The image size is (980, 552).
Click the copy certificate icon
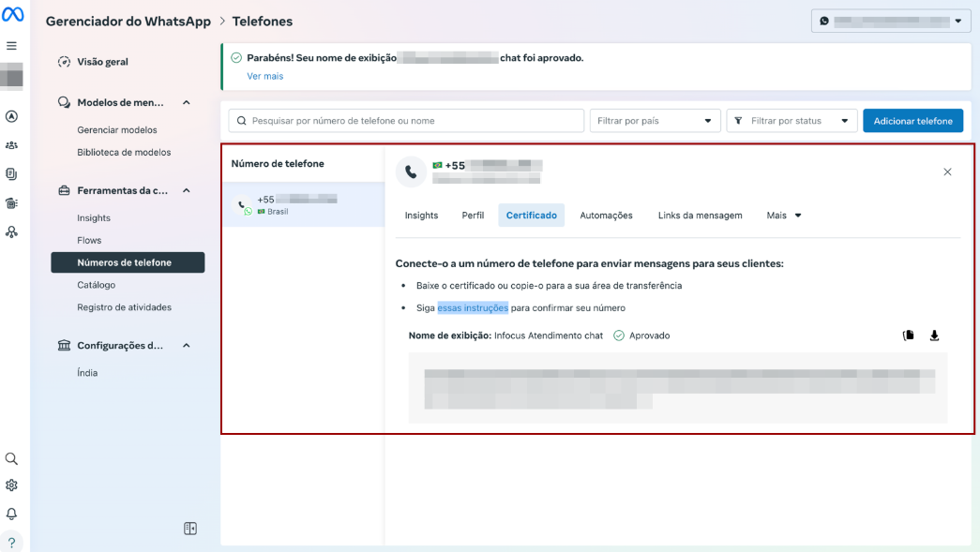(x=908, y=336)
